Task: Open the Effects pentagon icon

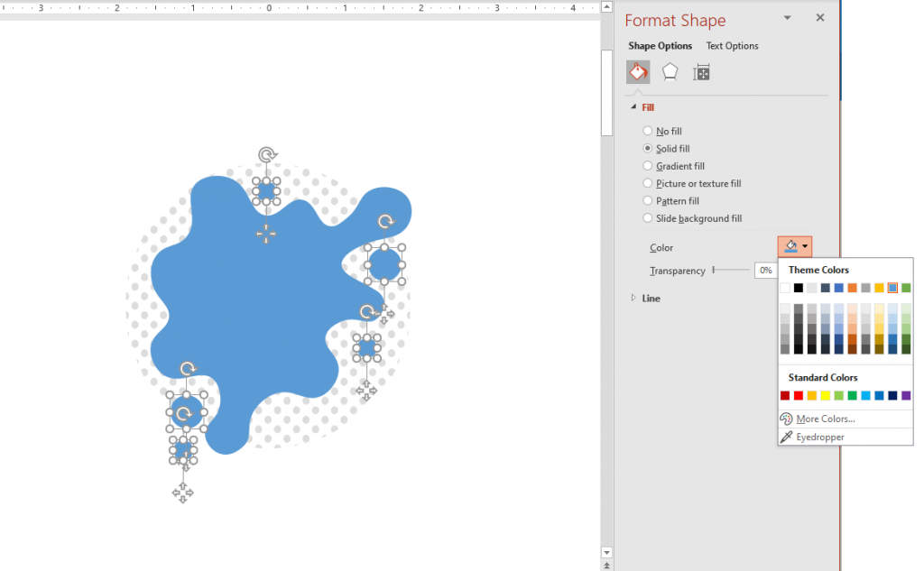Action: [670, 71]
